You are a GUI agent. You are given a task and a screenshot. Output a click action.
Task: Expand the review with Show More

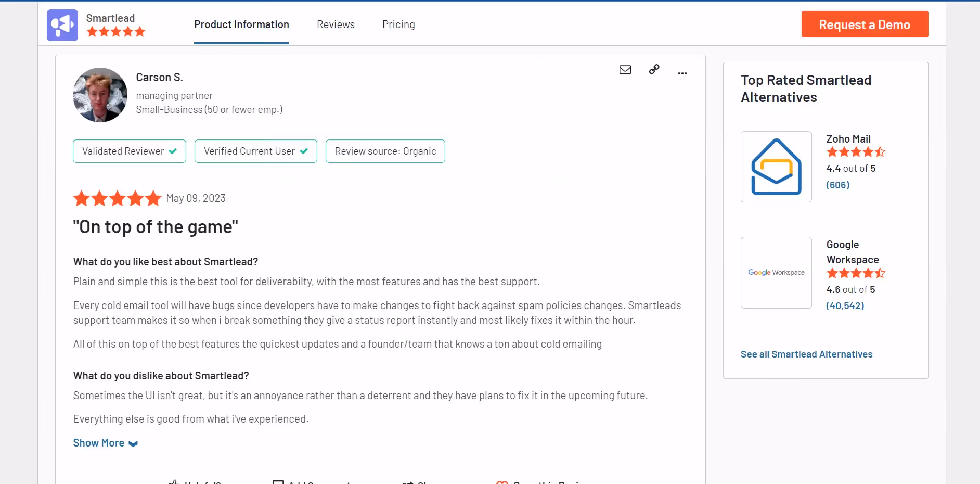coord(106,443)
